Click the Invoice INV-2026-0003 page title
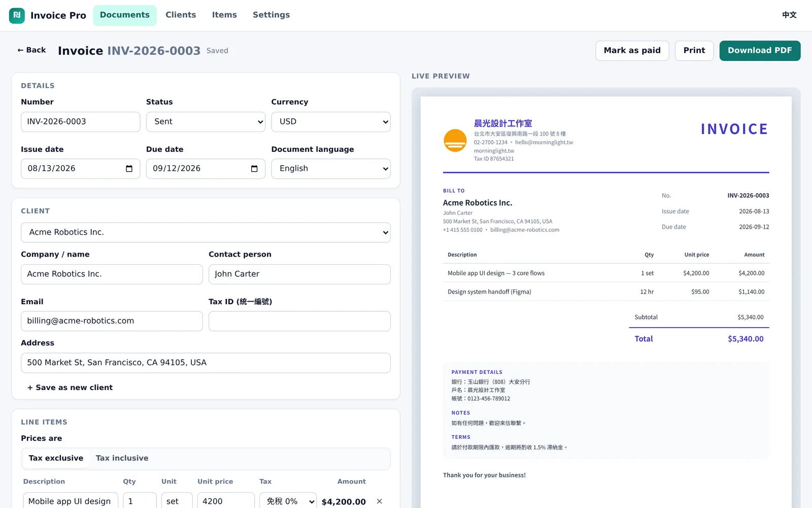The height and width of the screenshot is (508, 812). click(x=129, y=51)
